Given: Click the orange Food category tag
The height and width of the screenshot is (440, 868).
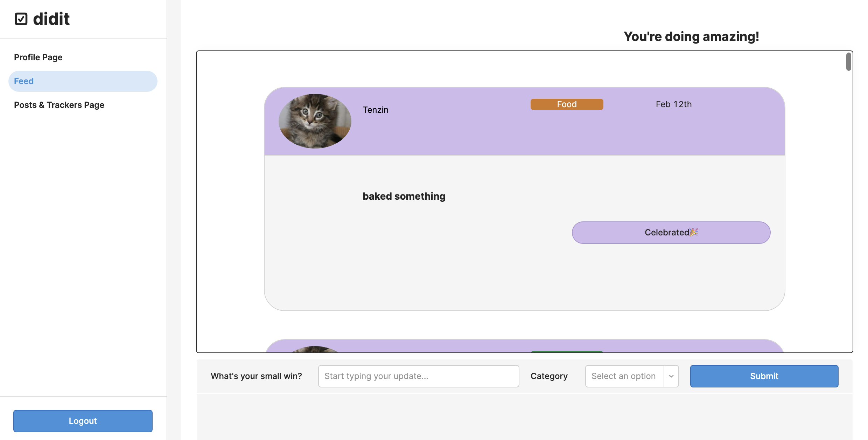Looking at the screenshot, I should (x=566, y=104).
